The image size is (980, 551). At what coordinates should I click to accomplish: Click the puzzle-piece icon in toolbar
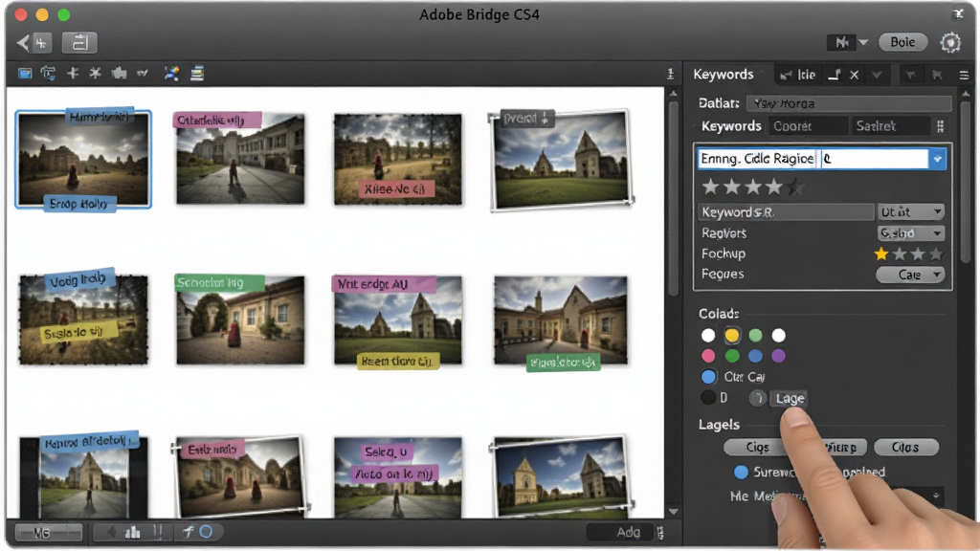pos(119,74)
